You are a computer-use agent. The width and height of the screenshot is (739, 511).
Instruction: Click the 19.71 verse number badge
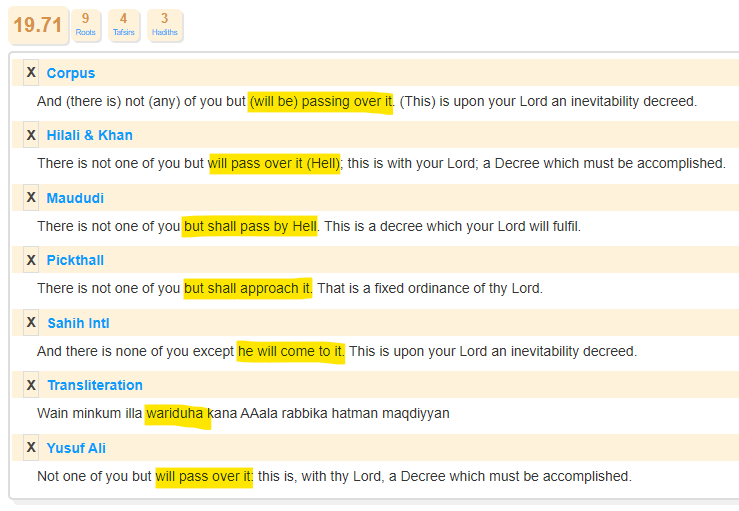click(x=38, y=25)
